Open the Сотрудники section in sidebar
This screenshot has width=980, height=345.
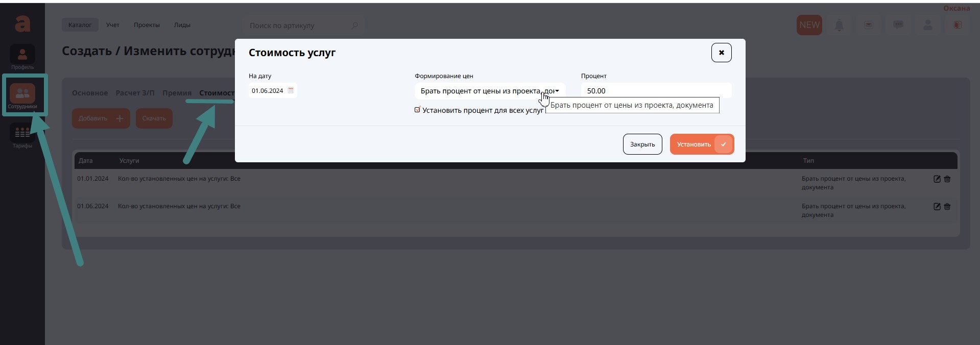click(22, 95)
